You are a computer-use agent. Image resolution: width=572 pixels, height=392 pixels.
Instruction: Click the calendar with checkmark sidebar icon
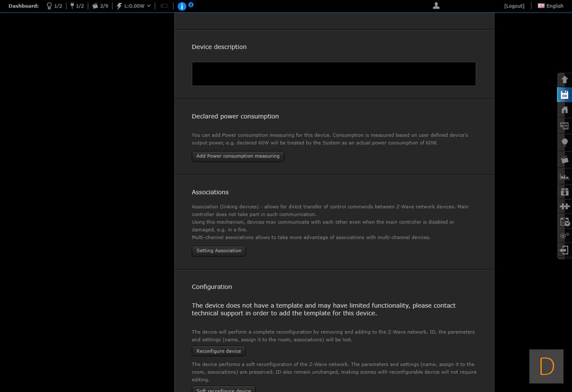(565, 222)
